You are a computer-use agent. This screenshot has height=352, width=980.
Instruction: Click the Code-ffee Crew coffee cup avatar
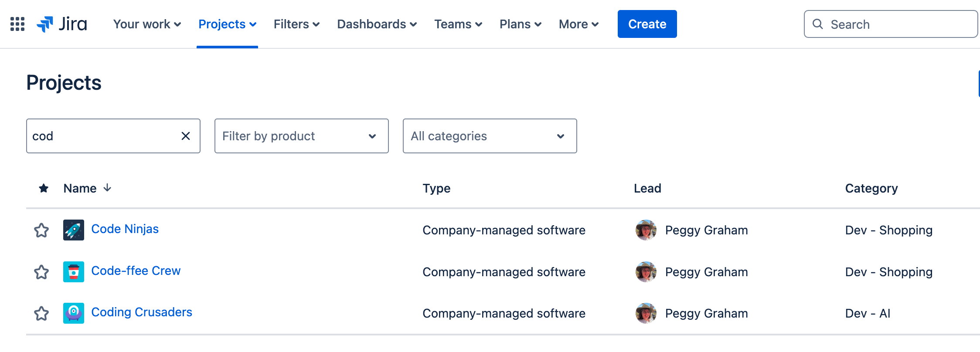(x=74, y=272)
